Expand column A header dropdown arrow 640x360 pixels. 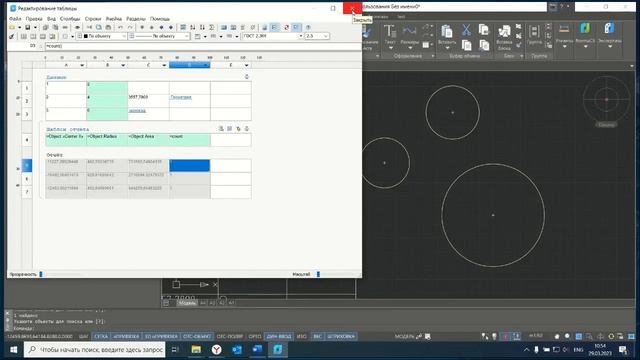(x=82, y=65)
